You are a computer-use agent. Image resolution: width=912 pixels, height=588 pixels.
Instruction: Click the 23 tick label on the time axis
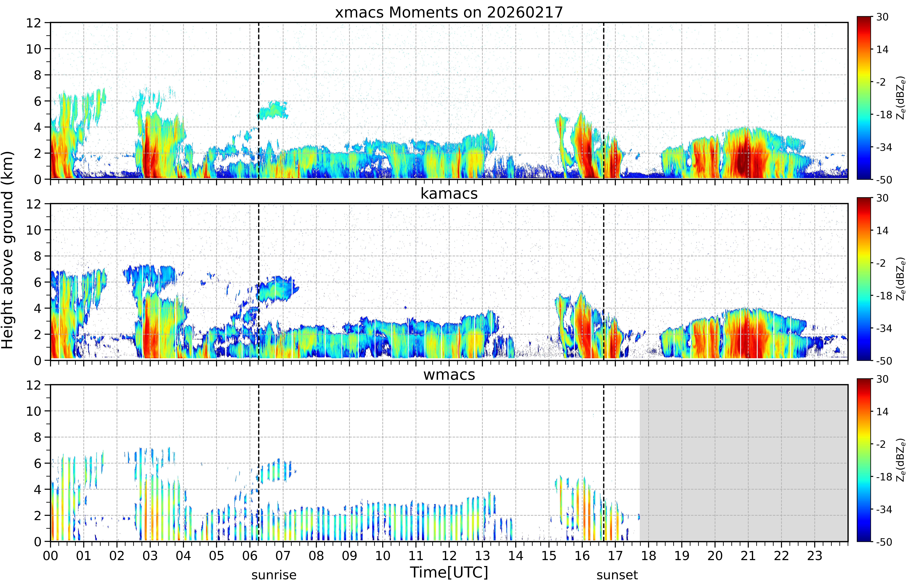pos(815,556)
